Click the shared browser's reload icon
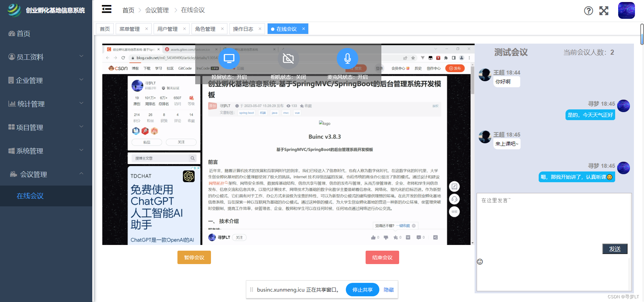Screen dimensions: 644x302 (x=123, y=58)
